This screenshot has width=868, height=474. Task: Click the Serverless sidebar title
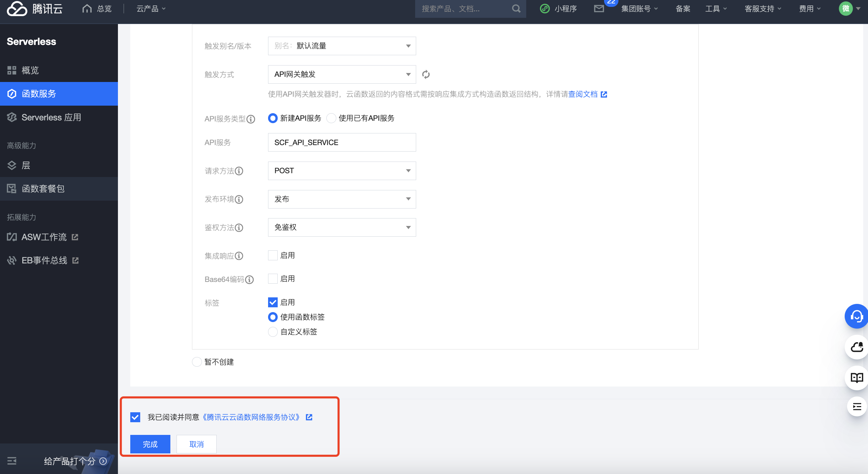click(x=32, y=42)
